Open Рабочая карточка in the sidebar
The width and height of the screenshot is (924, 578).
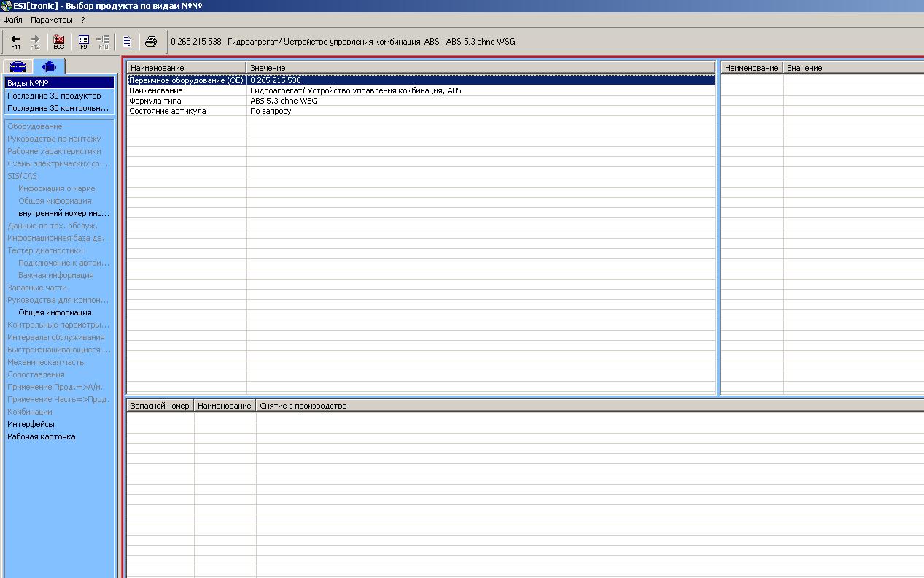41,436
